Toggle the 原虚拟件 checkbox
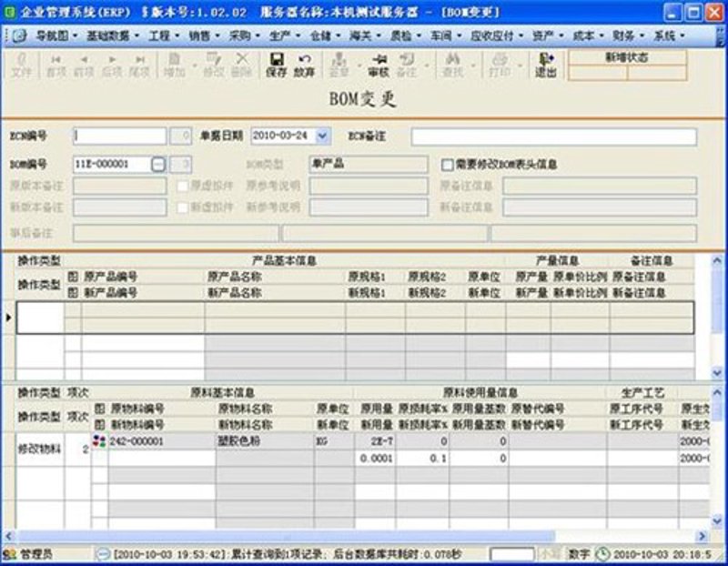Image resolution: width=728 pixels, height=566 pixels. [x=183, y=186]
